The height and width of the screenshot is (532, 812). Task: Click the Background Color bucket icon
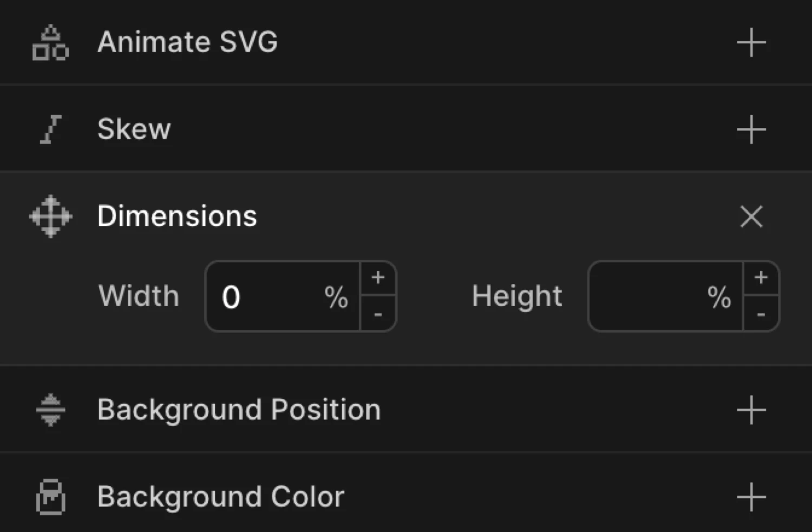coord(50,497)
